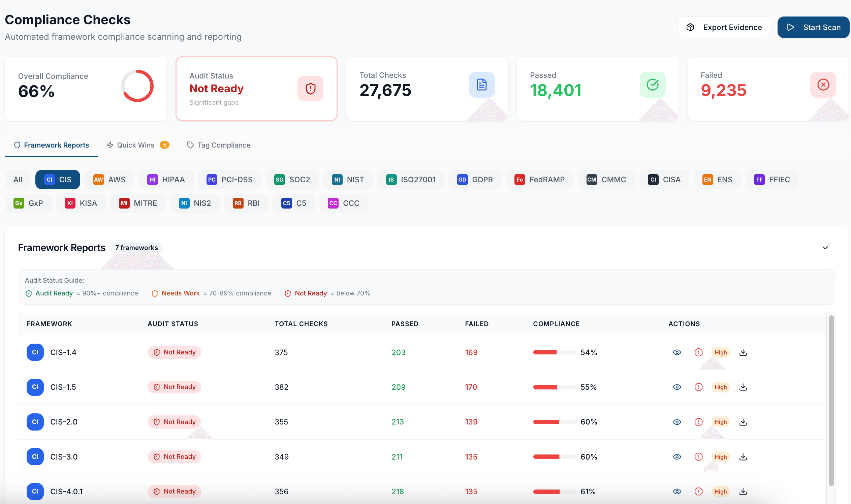Click alert icon in CIS-4.0.1 row

click(x=698, y=491)
